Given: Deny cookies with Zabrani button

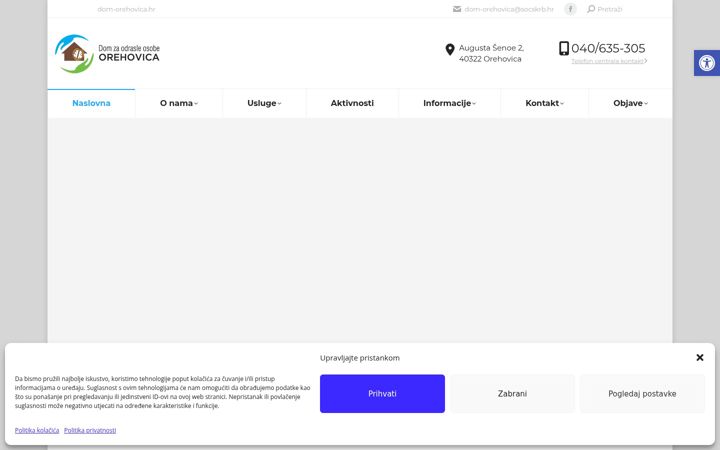Looking at the screenshot, I should (x=512, y=394).
